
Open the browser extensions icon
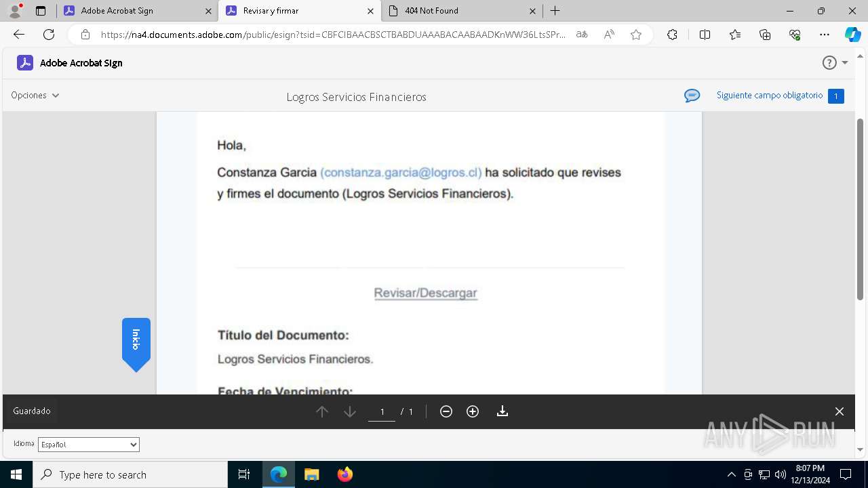click(672, 35)
